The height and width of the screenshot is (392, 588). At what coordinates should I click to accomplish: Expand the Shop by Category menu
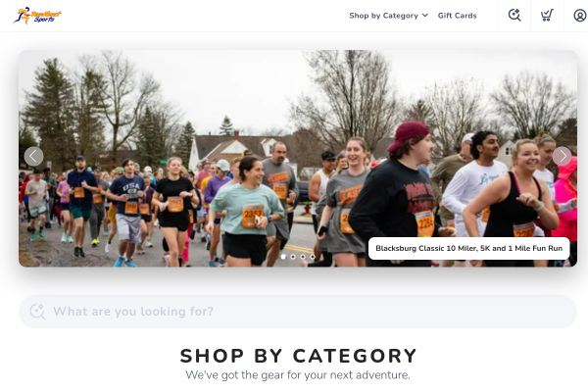388,16
